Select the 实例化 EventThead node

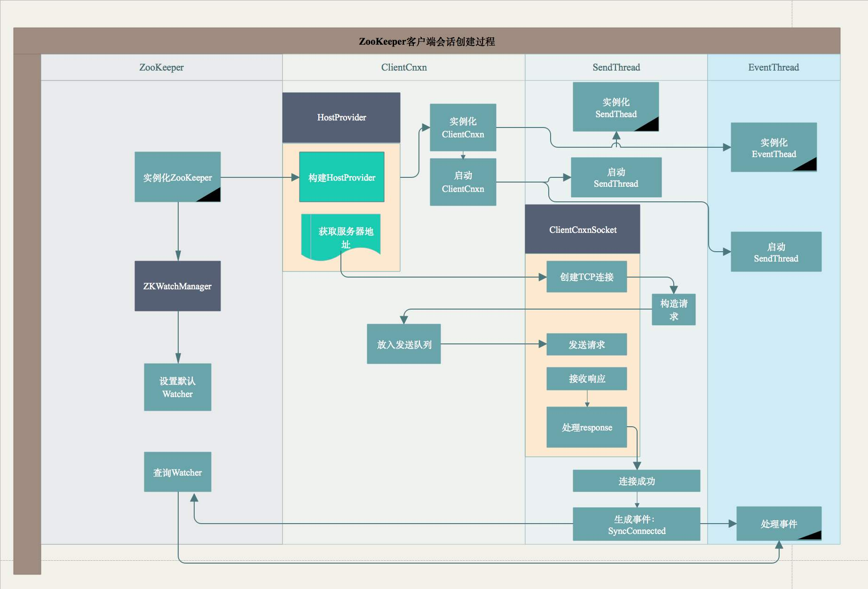point(774,147)
